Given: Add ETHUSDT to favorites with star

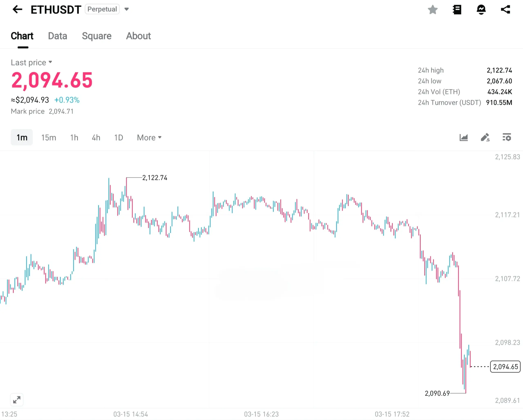Looking at the screenshot, I should click(432, 10).
